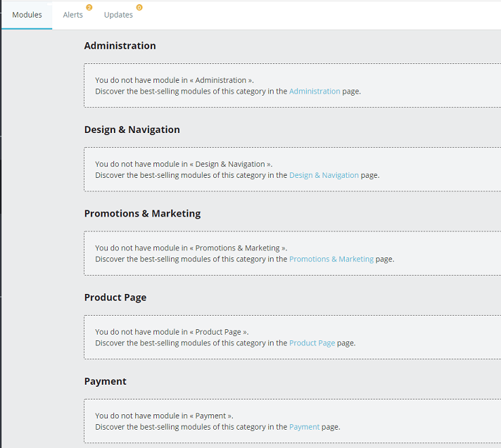Open the Promotions & Marketing page link

coord(331,259)
